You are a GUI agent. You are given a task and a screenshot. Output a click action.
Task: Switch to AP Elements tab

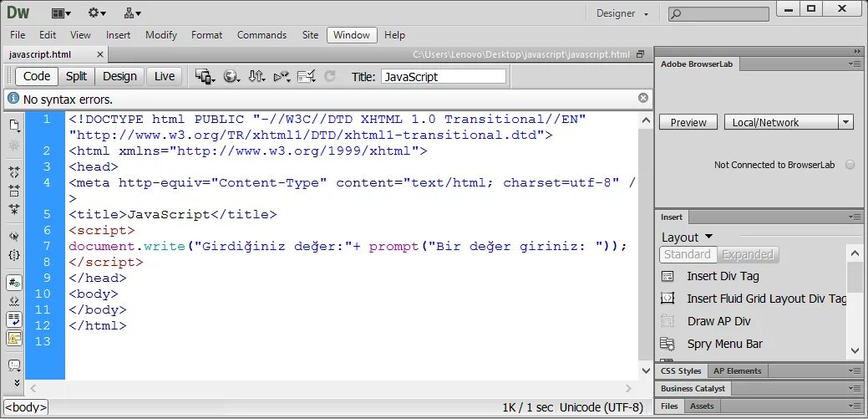coord(737,370)
